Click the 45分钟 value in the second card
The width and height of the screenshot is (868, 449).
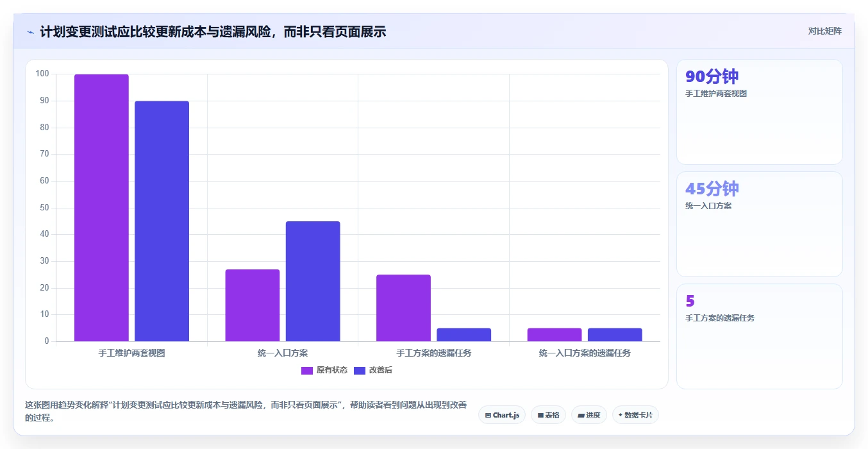(x=712, y=189)
